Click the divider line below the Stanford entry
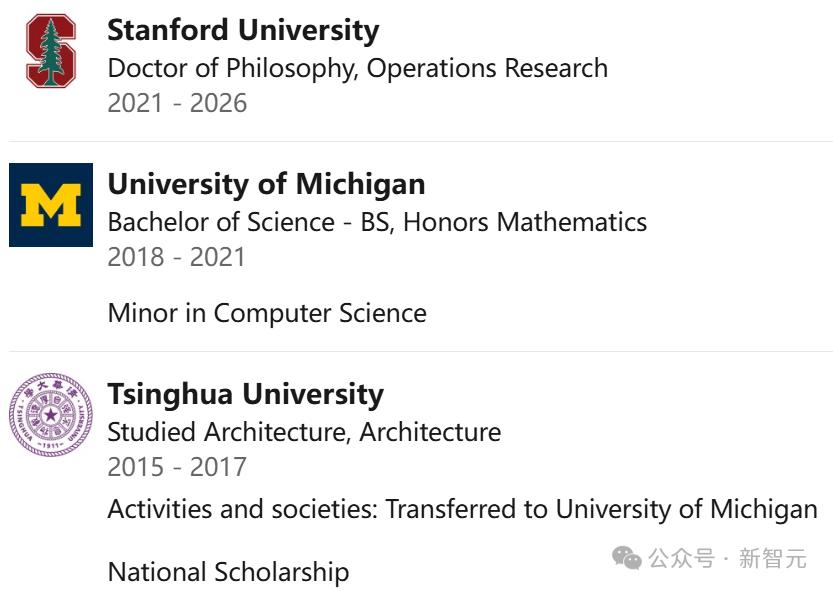 tap(420, 141)
